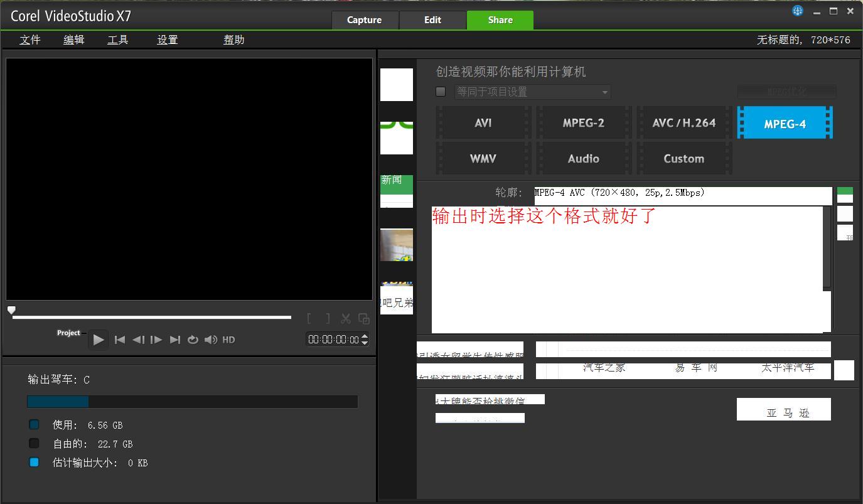Click the 估计输出大小 color swatch
This screenshot has width=863, height=504.
click(34, 463)
